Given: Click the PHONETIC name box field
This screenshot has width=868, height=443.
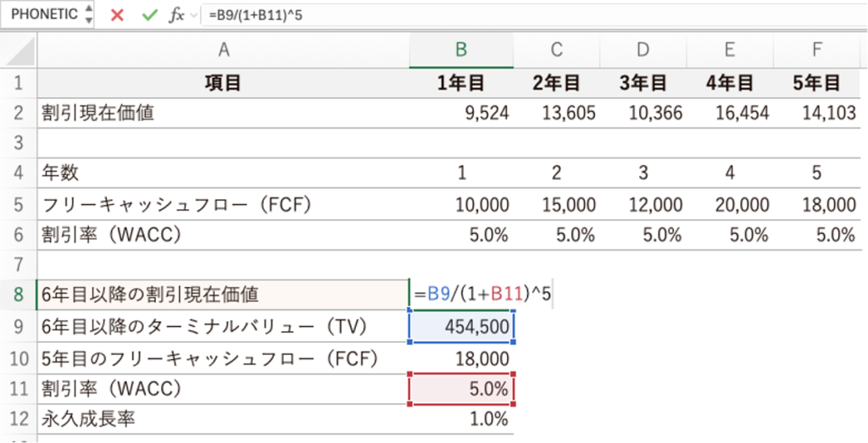Looking at the screenshot, I should (x=44, y=15).
